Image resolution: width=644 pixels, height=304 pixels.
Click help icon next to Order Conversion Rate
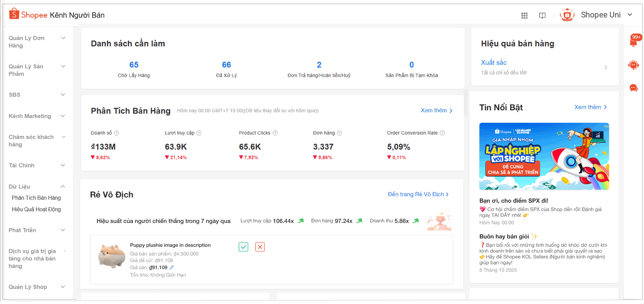point(442,133)
